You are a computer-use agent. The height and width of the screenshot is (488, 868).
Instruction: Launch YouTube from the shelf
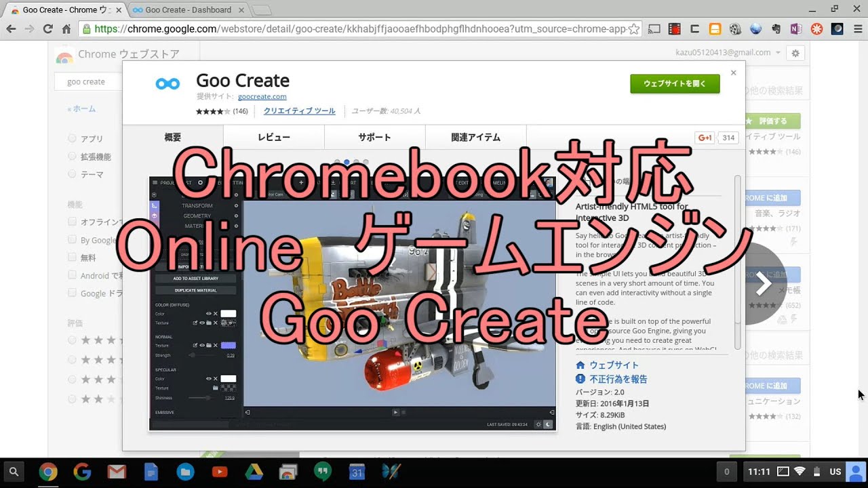point(219,472)
